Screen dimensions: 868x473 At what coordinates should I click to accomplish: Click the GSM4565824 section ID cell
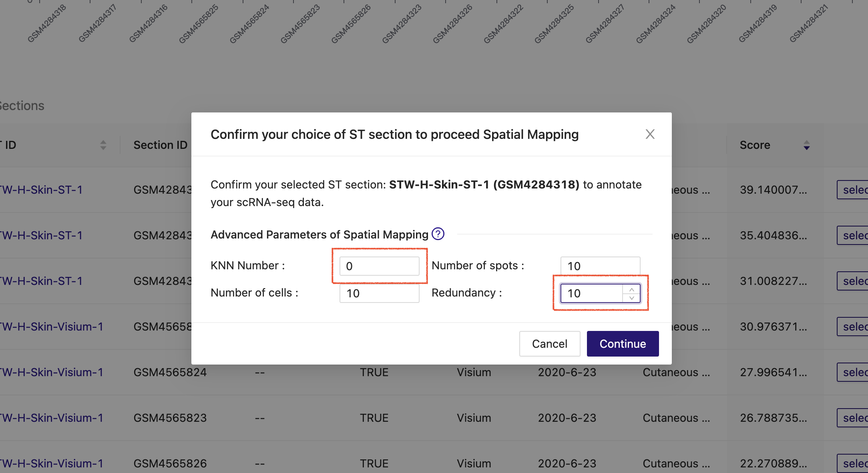[170, 372]
